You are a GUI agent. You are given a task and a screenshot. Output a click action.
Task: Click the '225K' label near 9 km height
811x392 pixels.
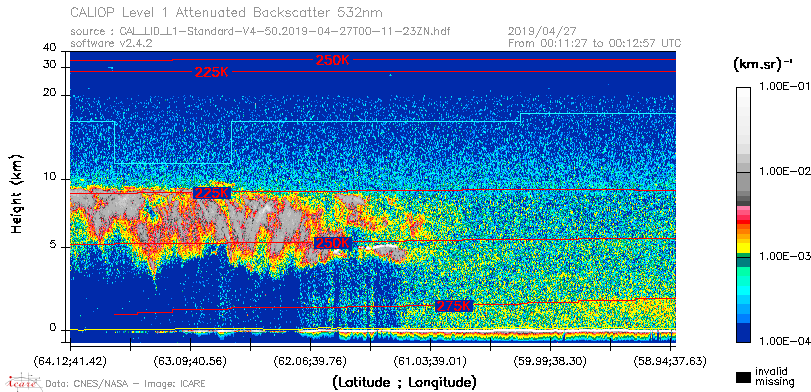[x=211, y=193]
